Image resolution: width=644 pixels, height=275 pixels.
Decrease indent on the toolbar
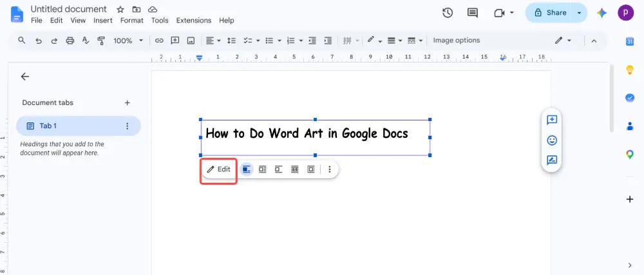tap(312, 41)
